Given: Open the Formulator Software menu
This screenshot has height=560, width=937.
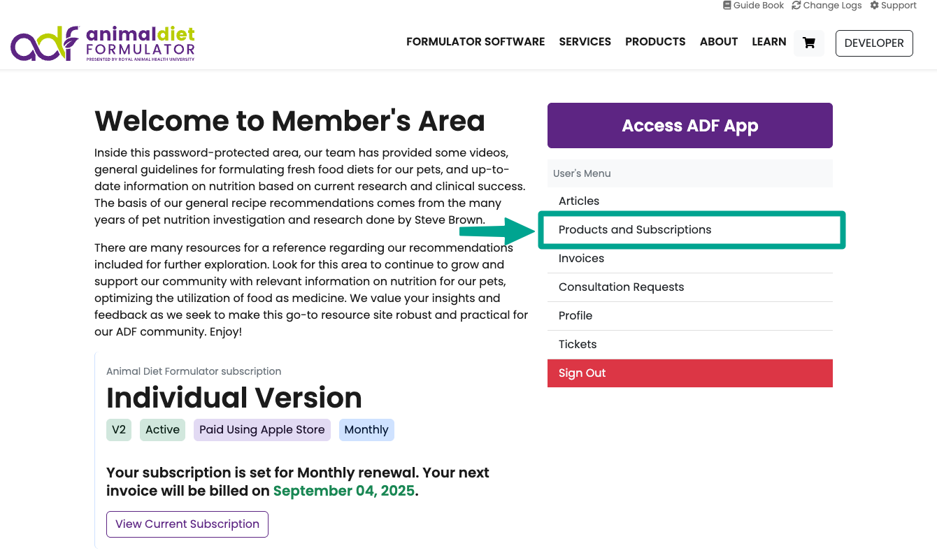Looking at the screenshot, I should 475,42.
